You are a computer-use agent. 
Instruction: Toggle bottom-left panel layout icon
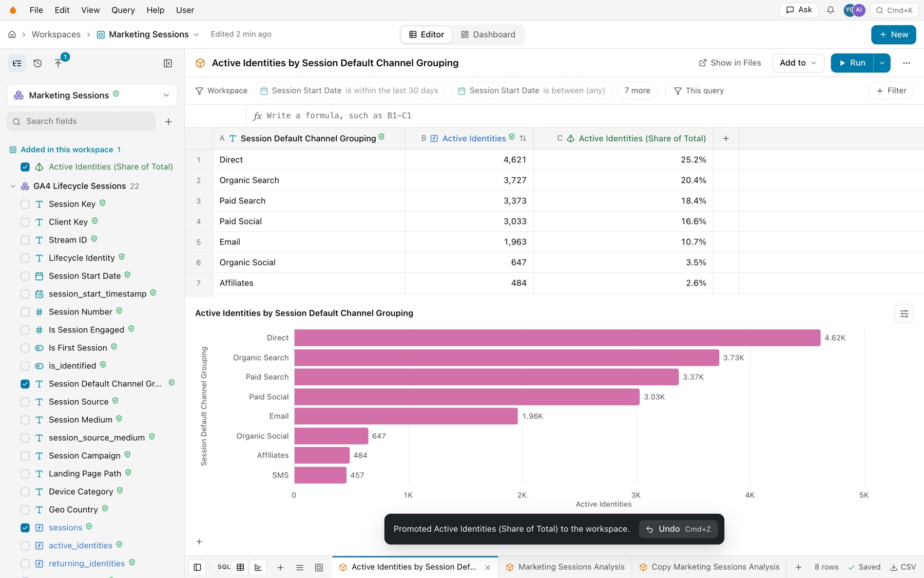[x=197, y=567]
